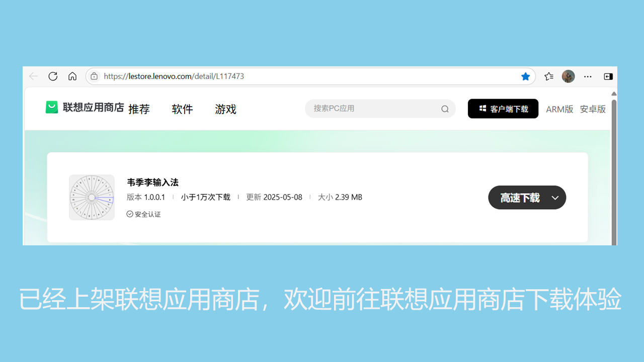Click the 更新 2025-05-08 text

click(x=274, y=197)
